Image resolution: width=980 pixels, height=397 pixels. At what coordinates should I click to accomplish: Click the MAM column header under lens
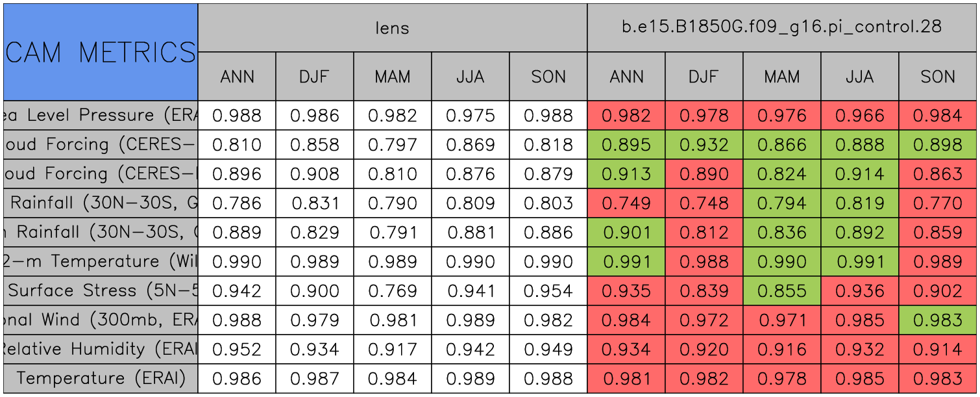point(393,77)
